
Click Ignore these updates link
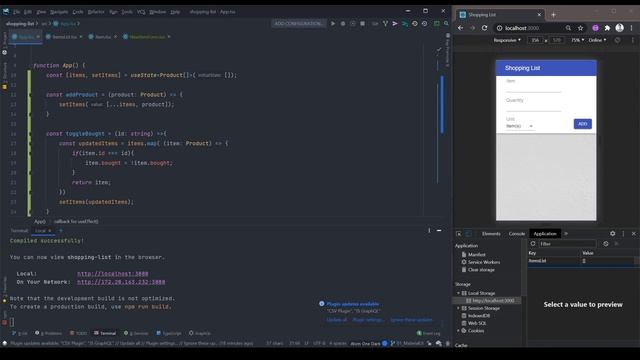(411, 320)
